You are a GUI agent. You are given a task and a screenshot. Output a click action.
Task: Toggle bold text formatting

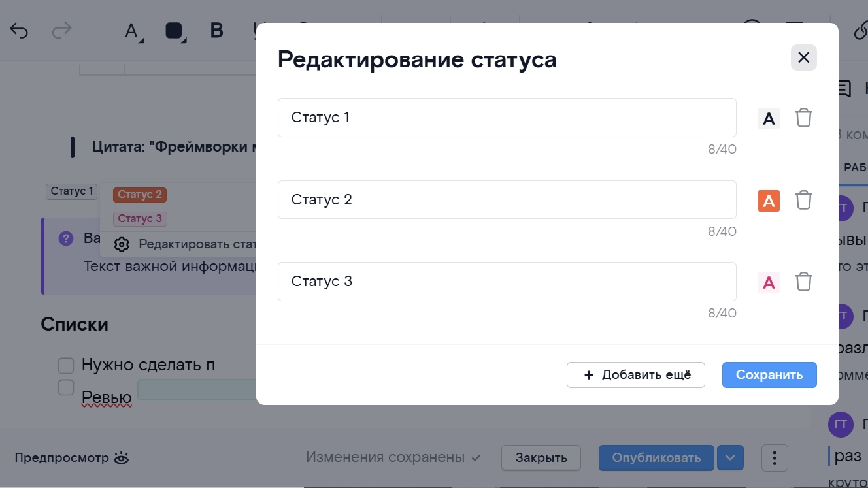217,31
